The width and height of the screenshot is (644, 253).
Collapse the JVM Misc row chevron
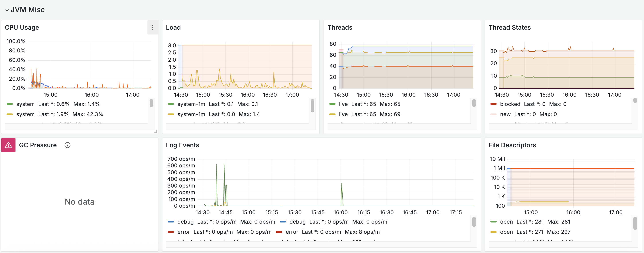(x=7, y=10)
